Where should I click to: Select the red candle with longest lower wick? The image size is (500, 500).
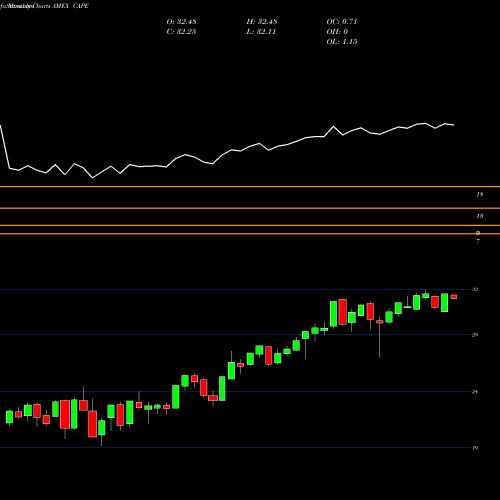point(380,337)
